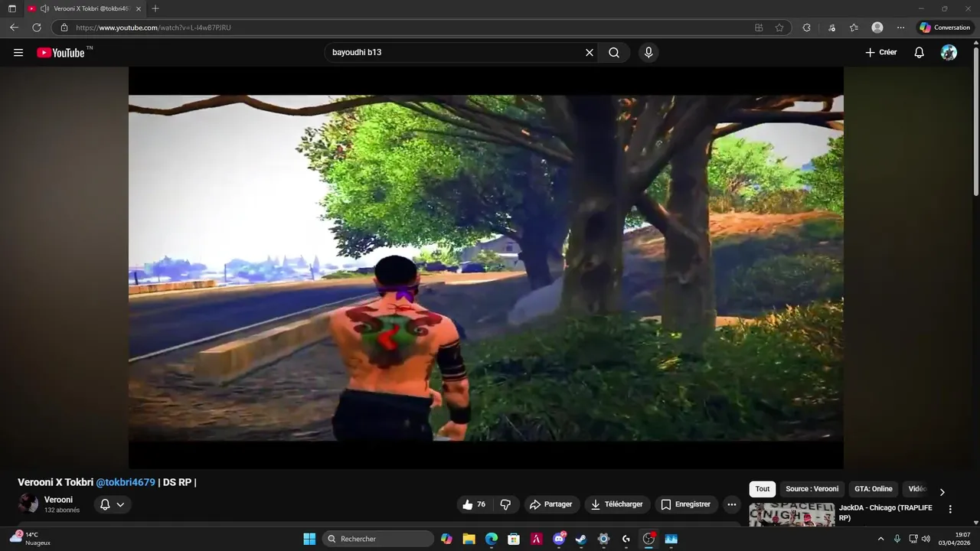Open the favorites list icon
Viewport: 980px width, 551px height.
pos(854,28)
